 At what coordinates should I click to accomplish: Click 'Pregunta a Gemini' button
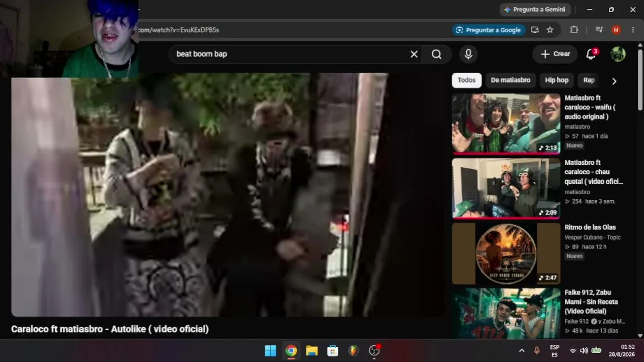click(534, 10)
